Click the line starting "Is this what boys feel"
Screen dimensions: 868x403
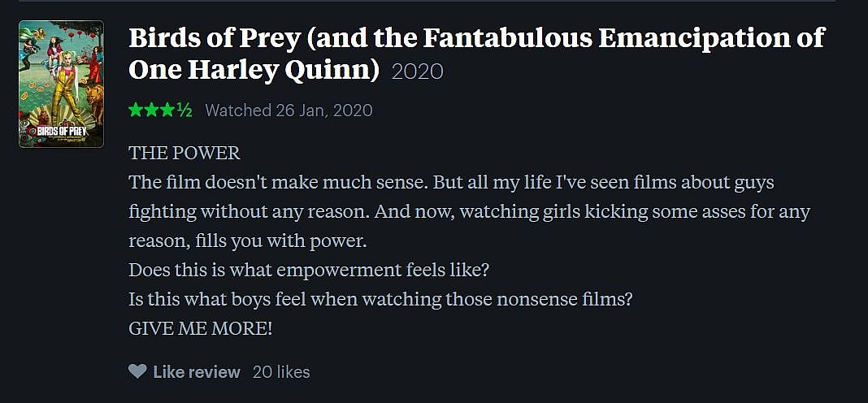tap(380, 299)
